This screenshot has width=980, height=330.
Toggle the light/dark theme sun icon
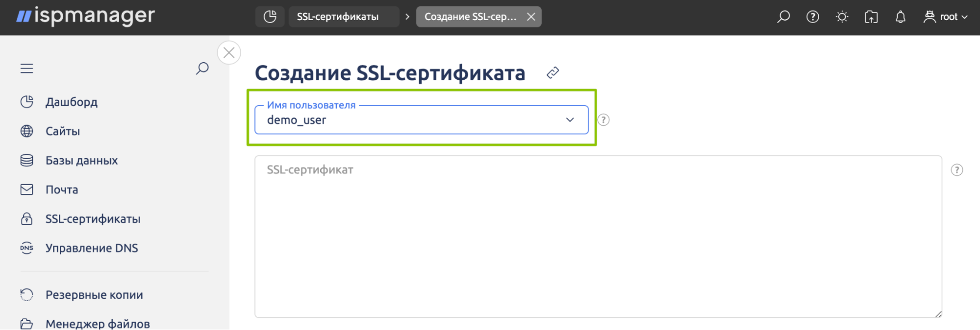842,17
